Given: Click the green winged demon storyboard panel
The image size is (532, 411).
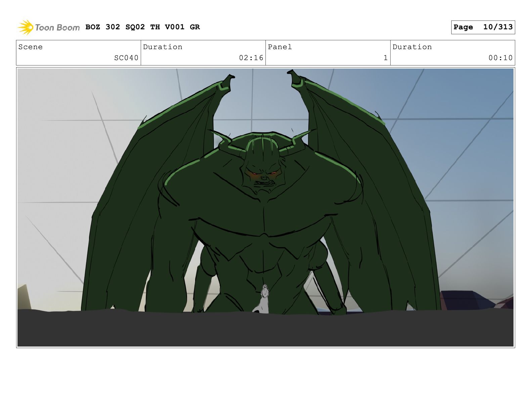Looking at the screenshot, I should point(265,208).
